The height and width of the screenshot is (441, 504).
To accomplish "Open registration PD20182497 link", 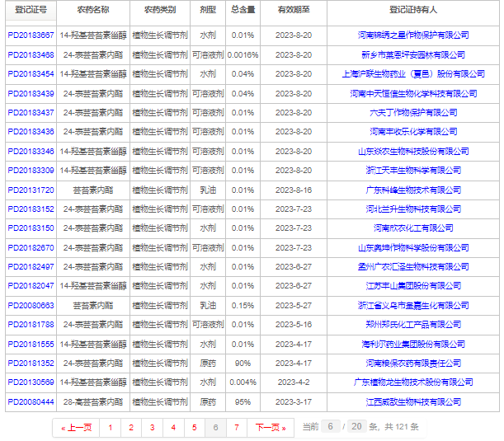I will pyautogui.click(x=31, y=267).
